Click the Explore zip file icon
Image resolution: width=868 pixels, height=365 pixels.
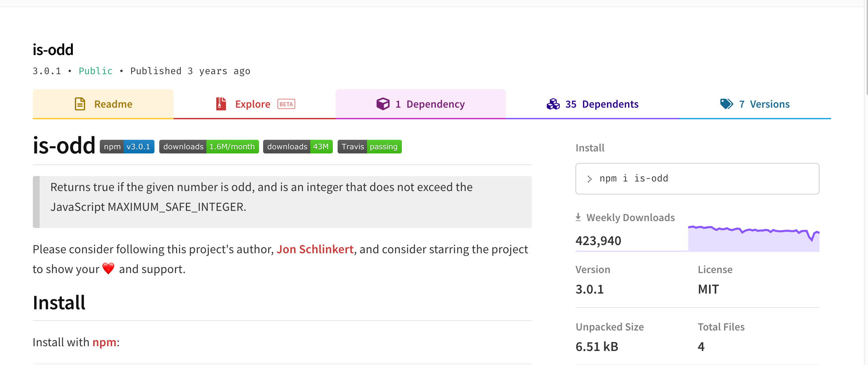pos(221,104)
